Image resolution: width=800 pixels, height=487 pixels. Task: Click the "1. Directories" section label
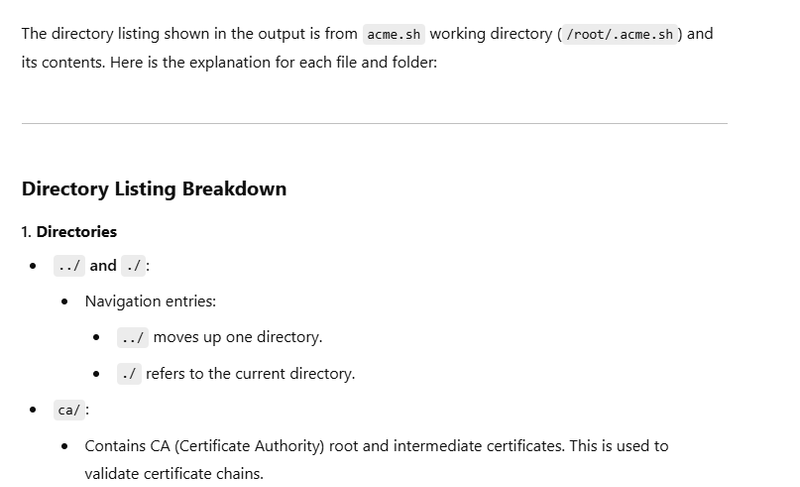click(69, 232)
